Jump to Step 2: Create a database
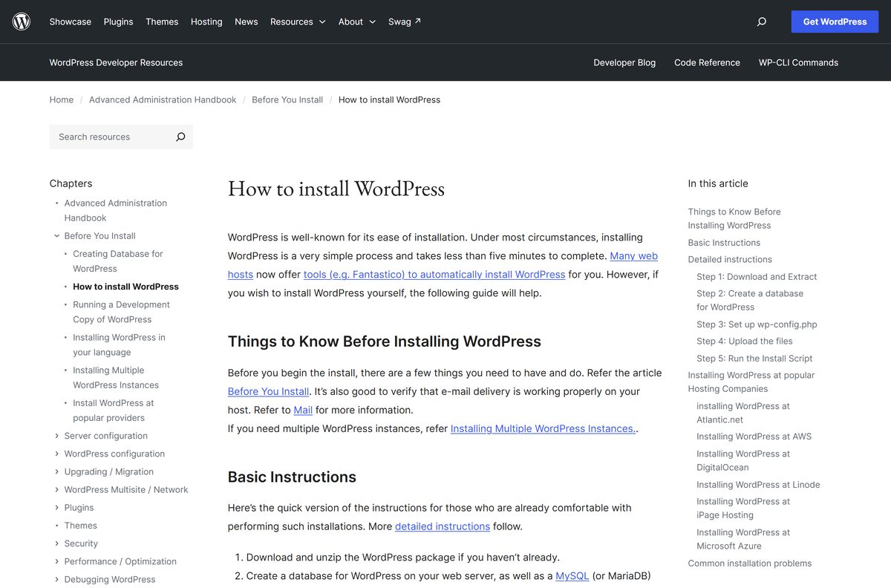Viewport: 891px width, 588px height. (750, 300)
